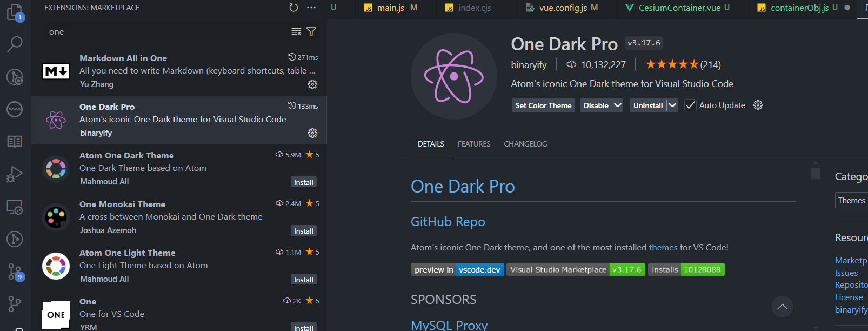Select the Markdown All in One entry
The width and height of the screenshot is (868, 331).
coord(179,71)
